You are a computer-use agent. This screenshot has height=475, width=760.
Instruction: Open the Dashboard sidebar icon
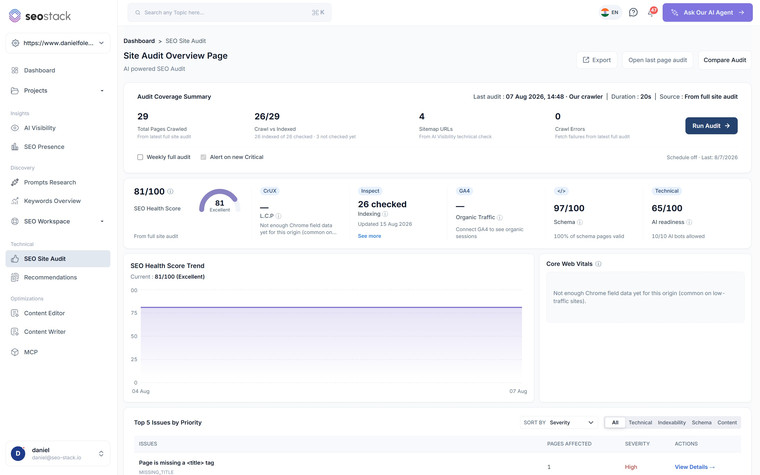15,70
